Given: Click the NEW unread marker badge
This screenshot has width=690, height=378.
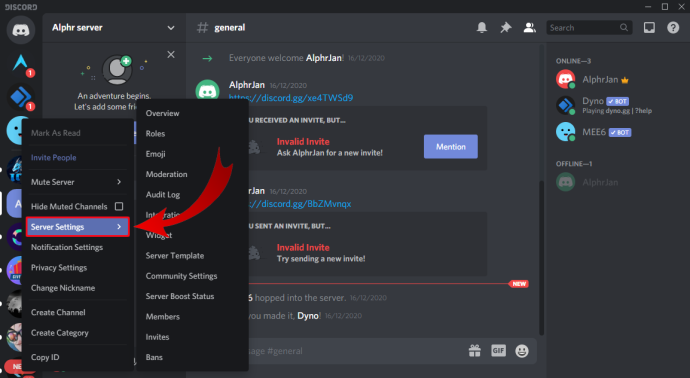Looking at the screenshot, I should point(519,284).
